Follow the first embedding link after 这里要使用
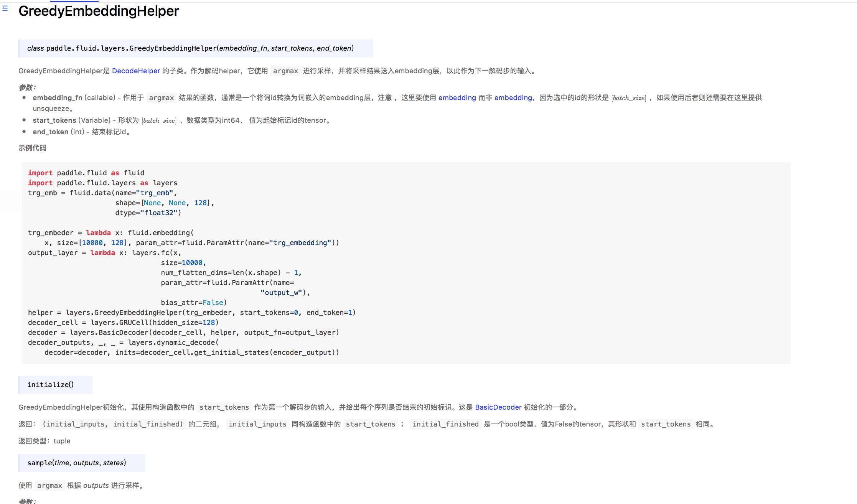The width and height of the screenshot is (857, 504). [x=457, y=98]
